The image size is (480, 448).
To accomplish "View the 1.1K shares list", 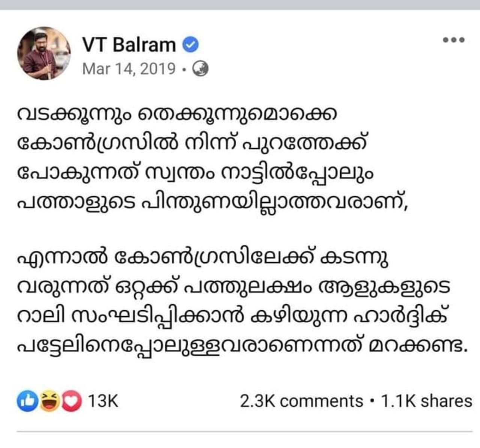I will coord(426,401).
